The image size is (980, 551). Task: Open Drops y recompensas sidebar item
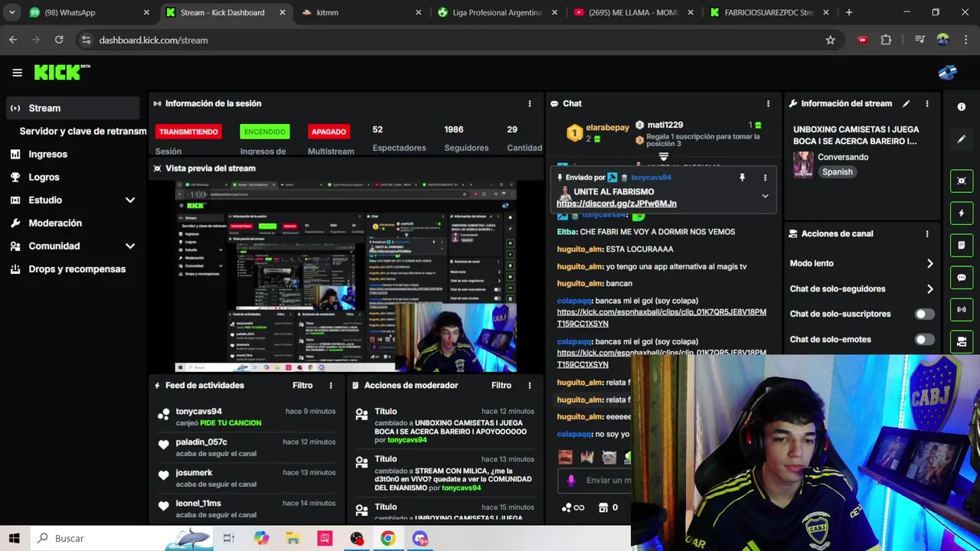click(x=73, y=269)
